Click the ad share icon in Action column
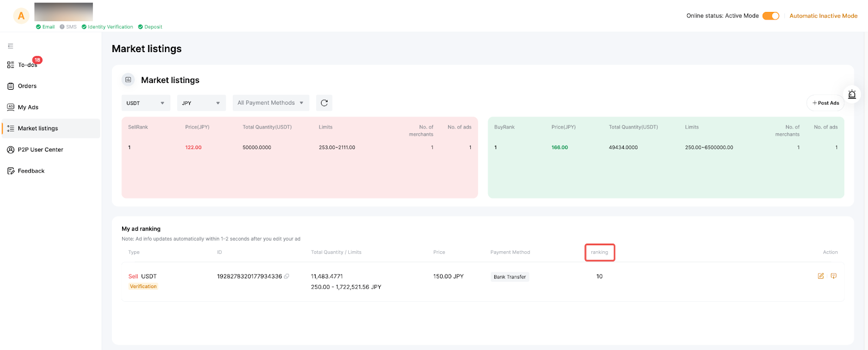 (834, 276)
